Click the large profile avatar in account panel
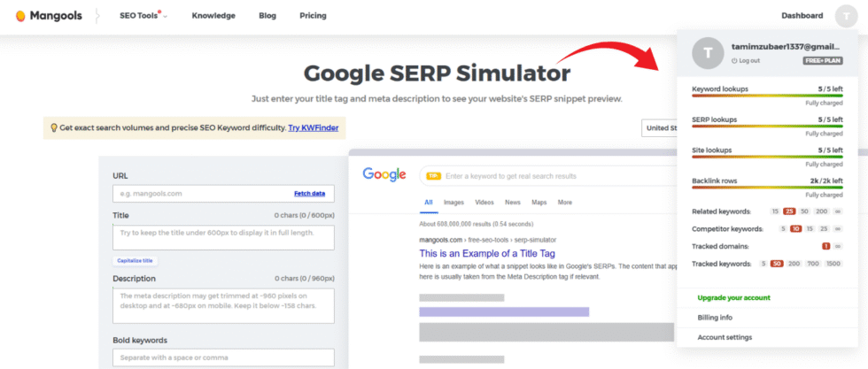 [706, 53]
